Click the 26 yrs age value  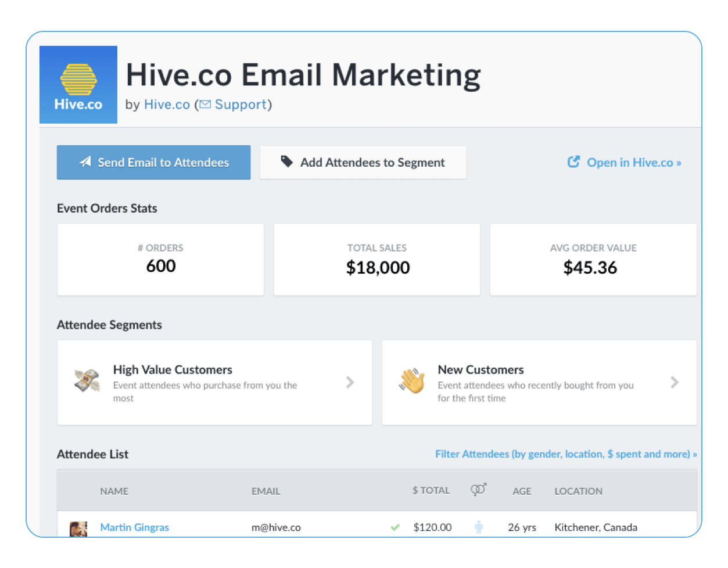(x=522, y=527)
